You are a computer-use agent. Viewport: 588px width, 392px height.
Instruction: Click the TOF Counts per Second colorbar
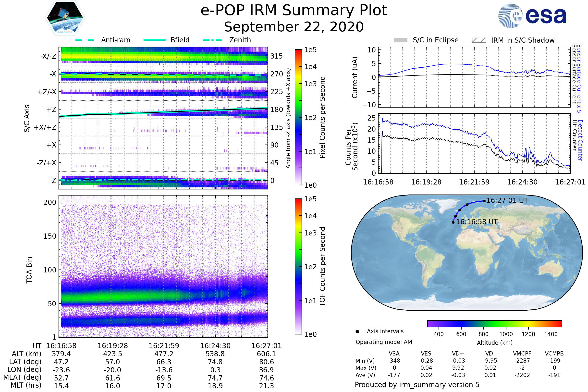298,266
